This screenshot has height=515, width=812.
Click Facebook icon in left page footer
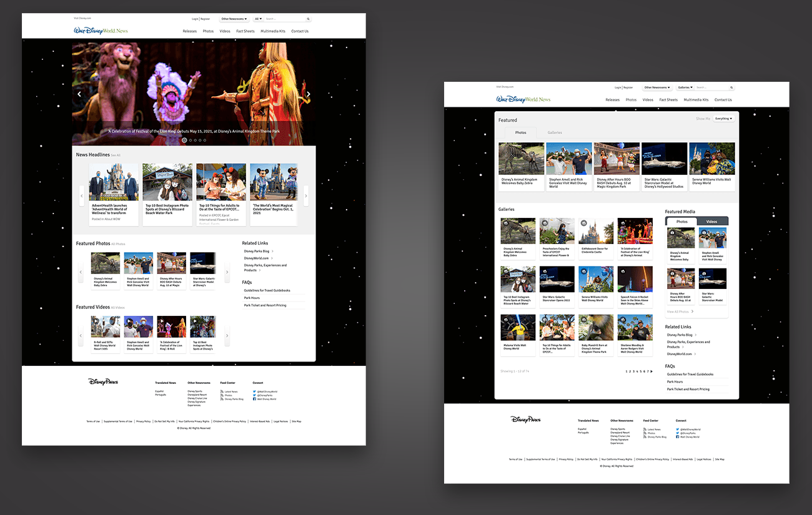click(254, 399)
